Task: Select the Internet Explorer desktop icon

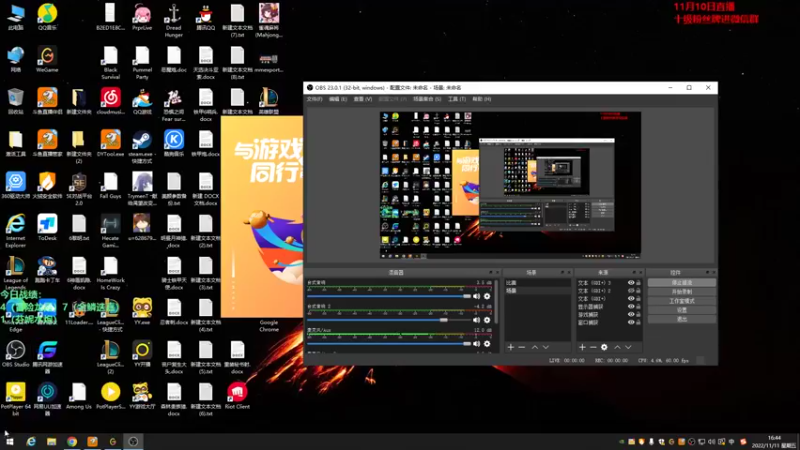Action: coord(15,231)
